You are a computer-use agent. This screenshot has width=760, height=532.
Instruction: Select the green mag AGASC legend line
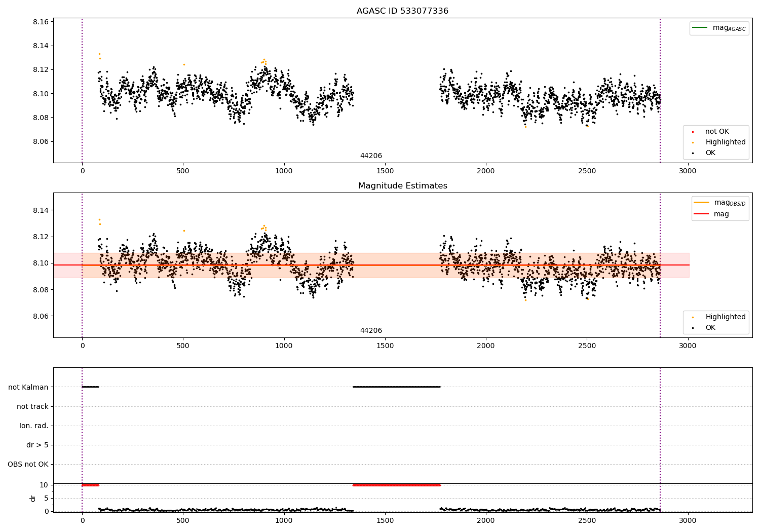(700, 28)
